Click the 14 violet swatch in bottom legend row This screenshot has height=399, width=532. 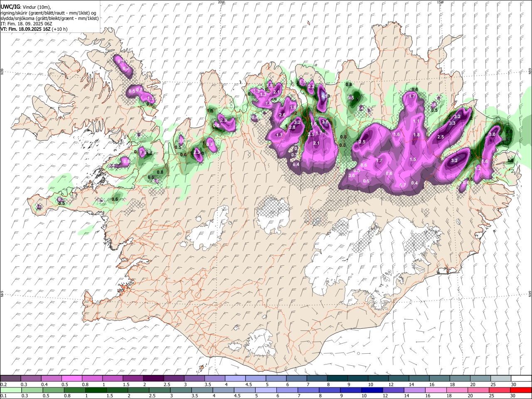[414, 390]
